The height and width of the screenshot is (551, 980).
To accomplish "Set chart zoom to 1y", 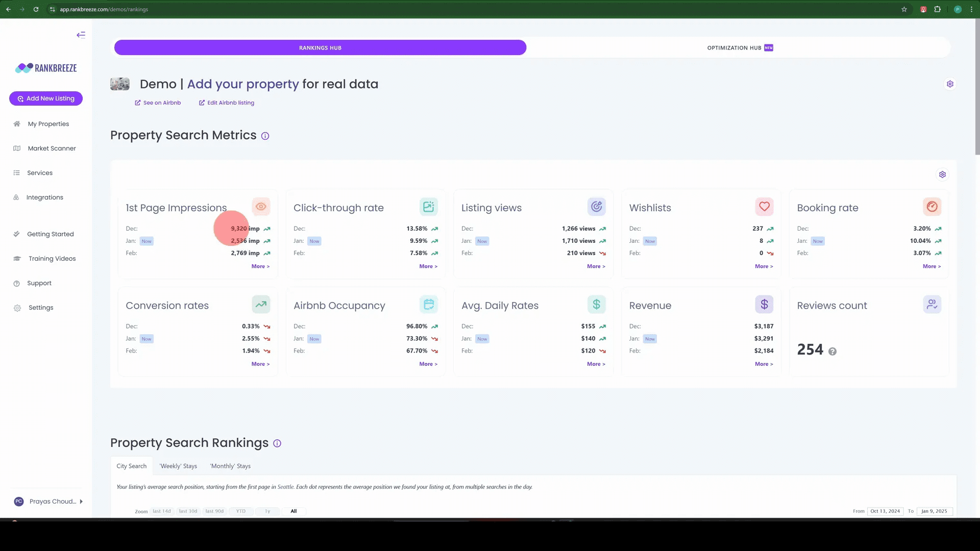I will (x=267, y=511).
